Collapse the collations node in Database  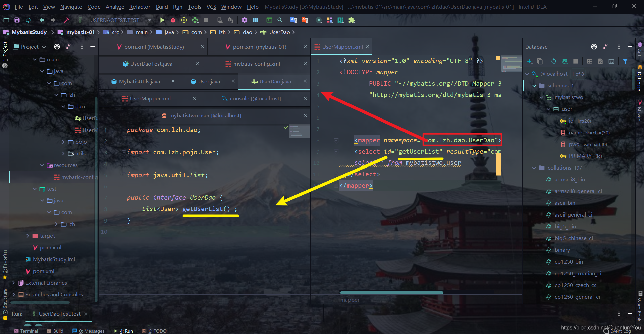coord(534,168)
